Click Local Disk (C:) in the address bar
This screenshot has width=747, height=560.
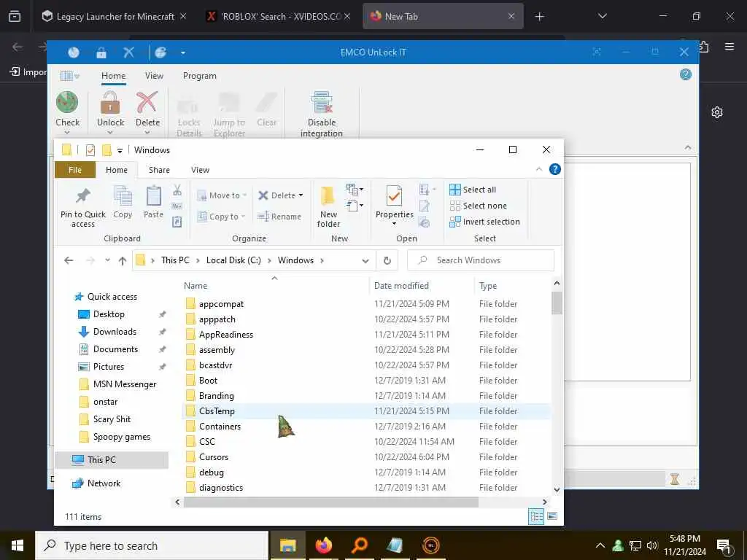pyautogui.click(x=233, y=260)
